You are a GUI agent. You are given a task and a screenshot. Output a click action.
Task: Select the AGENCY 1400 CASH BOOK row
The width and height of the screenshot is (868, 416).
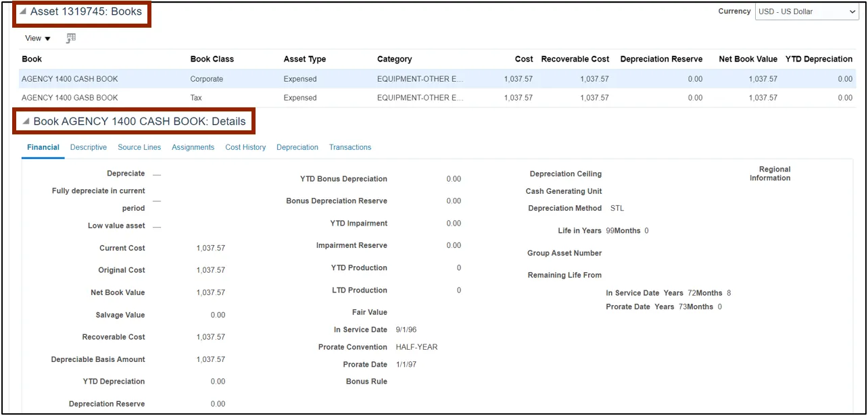(x=70, y=79)
